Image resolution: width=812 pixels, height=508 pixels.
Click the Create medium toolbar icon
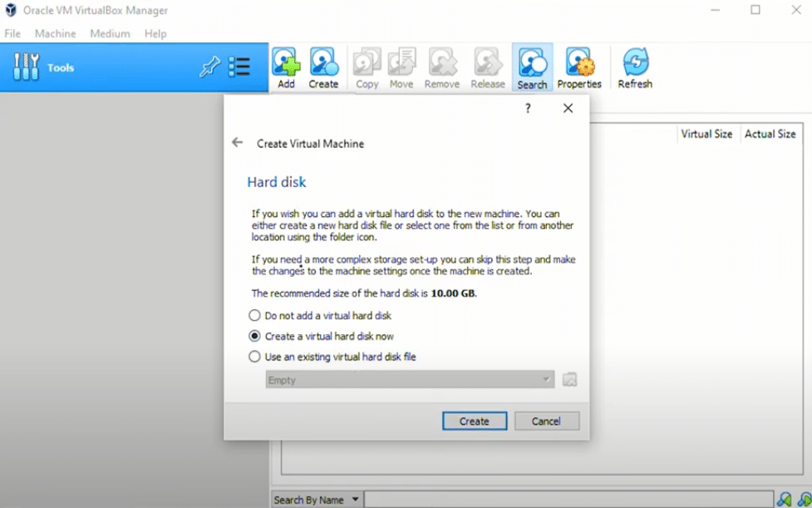point(323,67)
